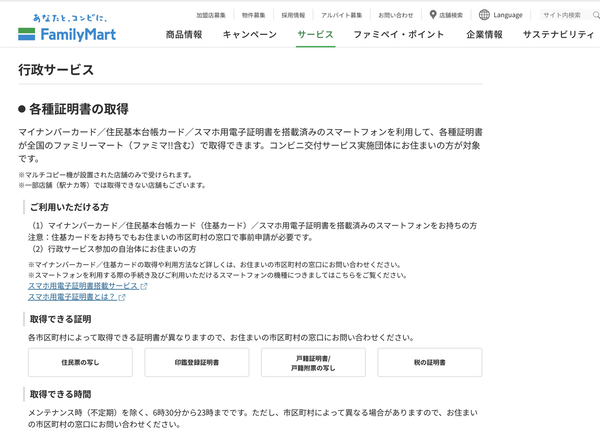Click the (2) 行政サービス参加の自治体 line

pos(114,249)
